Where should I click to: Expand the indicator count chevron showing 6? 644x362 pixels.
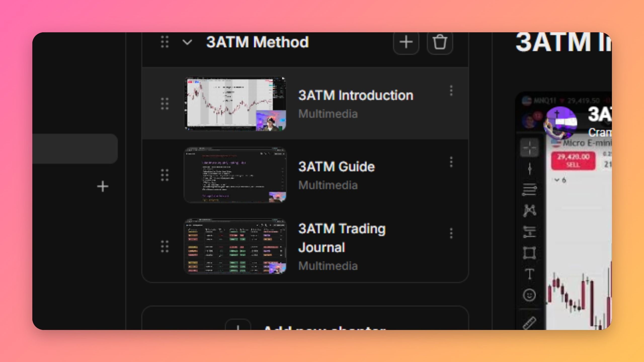click(x=557, y=180)
